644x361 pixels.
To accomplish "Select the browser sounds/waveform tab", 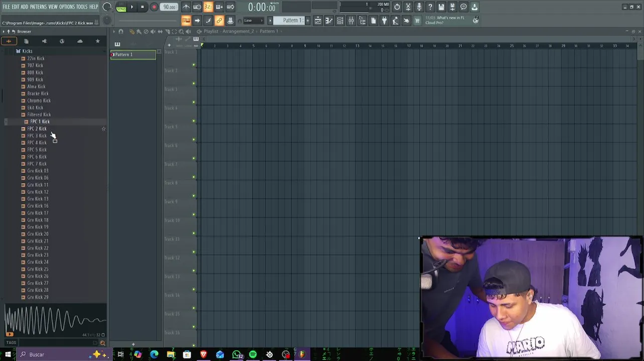I will 9,41.
